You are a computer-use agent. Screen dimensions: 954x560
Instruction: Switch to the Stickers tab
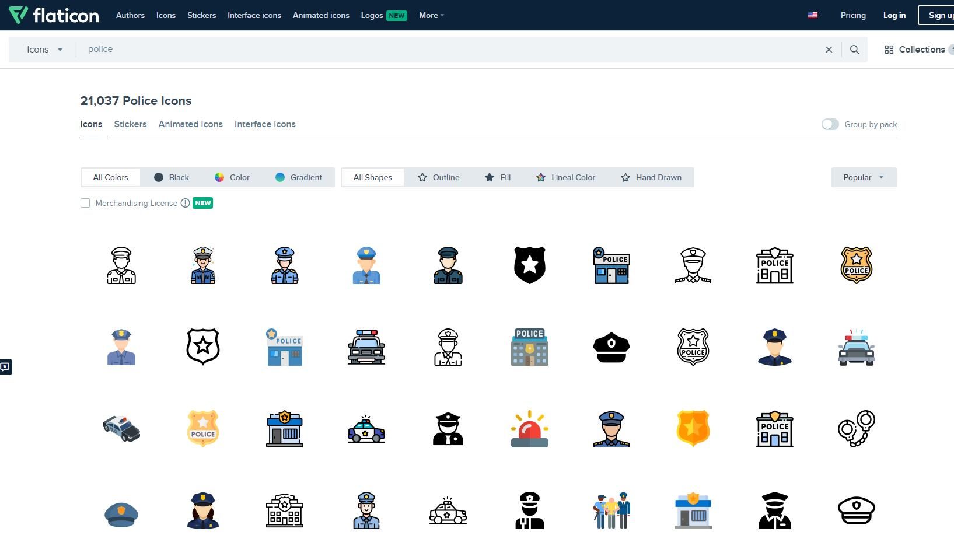130,124
